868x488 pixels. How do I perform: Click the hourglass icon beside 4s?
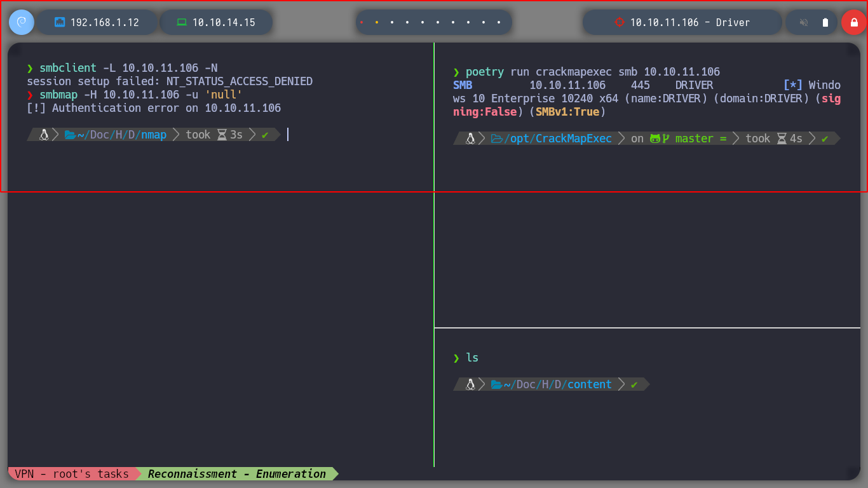coord(782,139)
